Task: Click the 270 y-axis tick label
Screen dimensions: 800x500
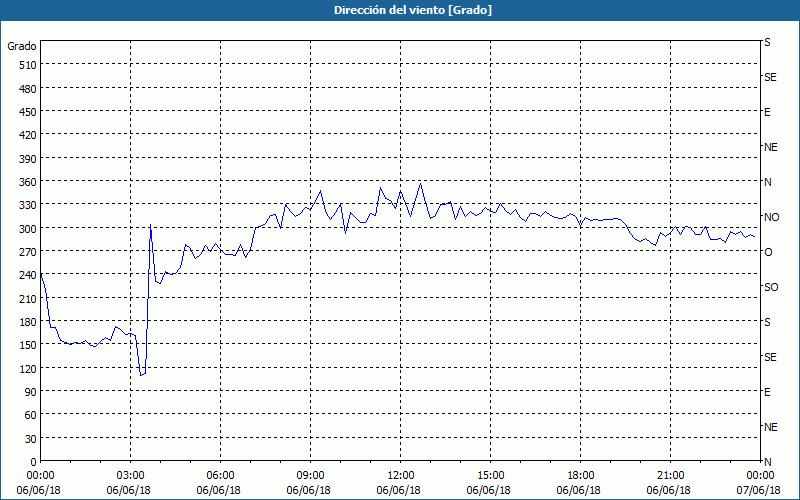Action: [x=28, y=252]
